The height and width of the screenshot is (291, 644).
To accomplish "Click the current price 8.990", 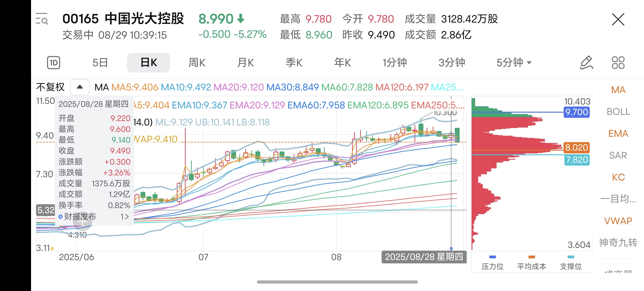I will click(x=216, y=19).
